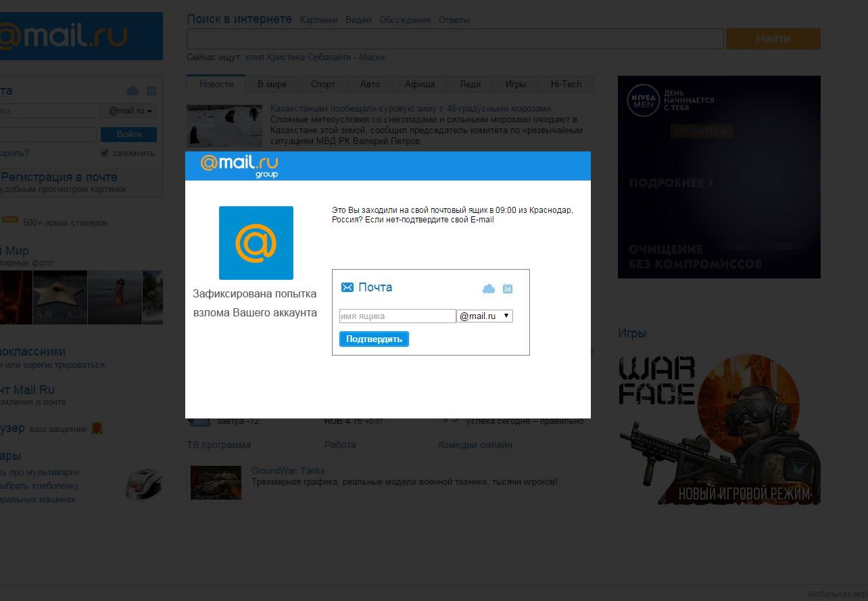
Task: Click the клип Кристина Орбакайте - Маски link
Action: point(315,57)
